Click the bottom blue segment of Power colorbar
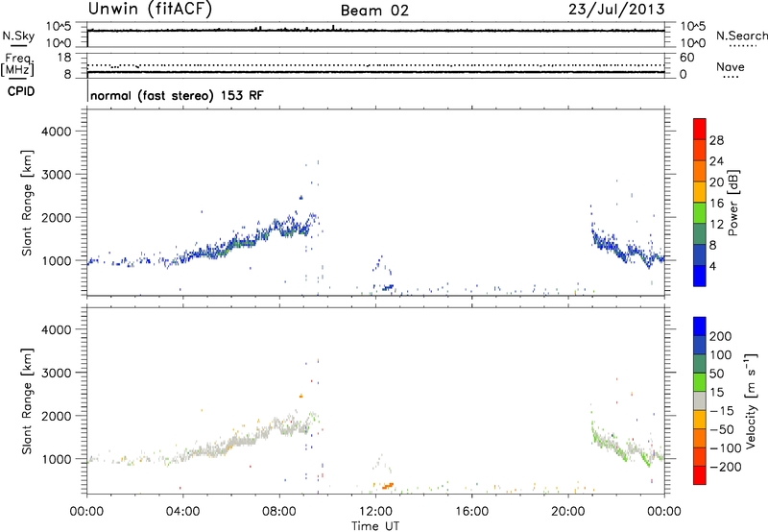The image size is (768, 532). coord(700,276)
